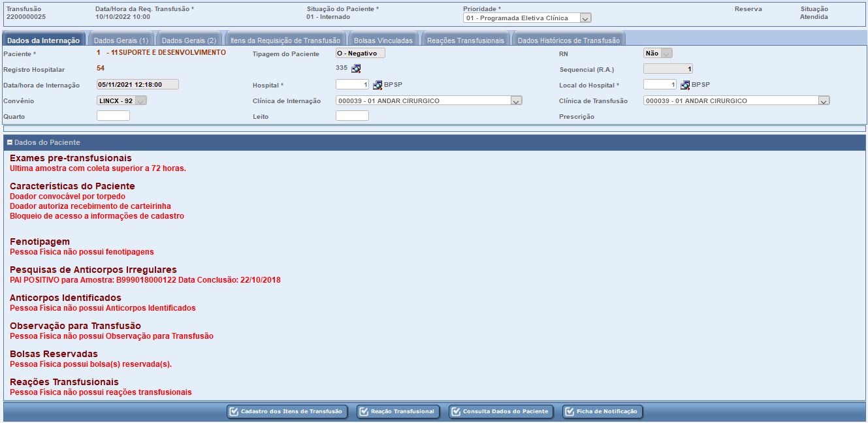Open Itens da Requisição de Transfusão tab
The height and width of the screenshot is (423, 868).
coord(285,40)
